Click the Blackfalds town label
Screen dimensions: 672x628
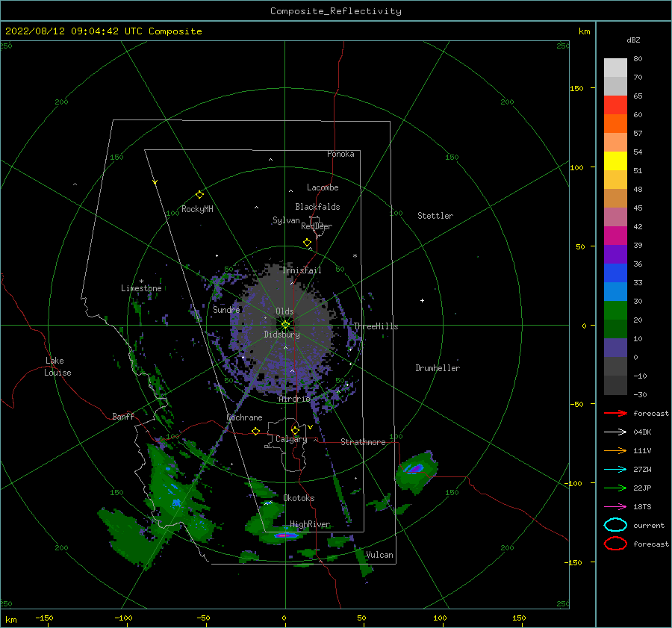point(317,207)
